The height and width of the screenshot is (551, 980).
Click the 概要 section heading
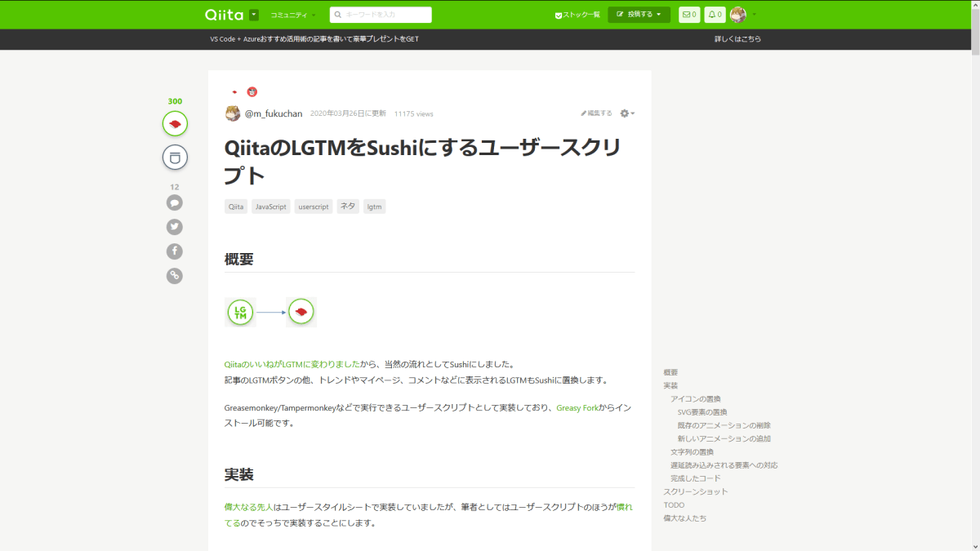(x=239, y=260)
